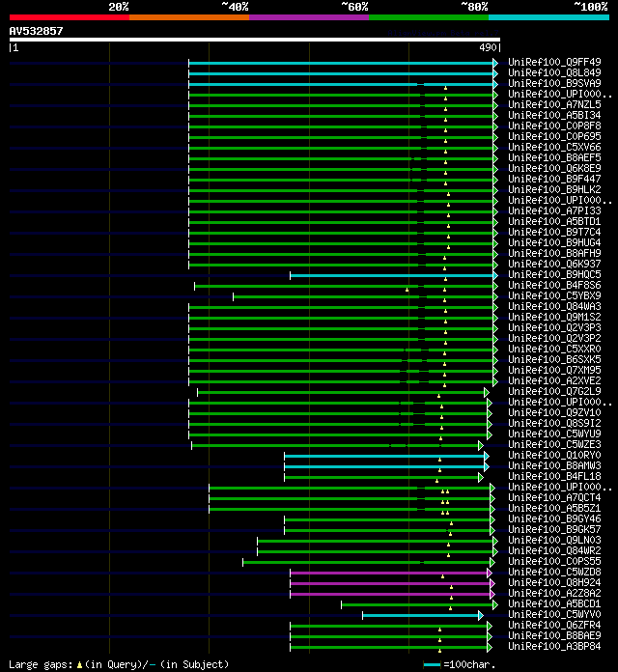Select label UniRef100_Q9ZV10

(x=554, y=412)
